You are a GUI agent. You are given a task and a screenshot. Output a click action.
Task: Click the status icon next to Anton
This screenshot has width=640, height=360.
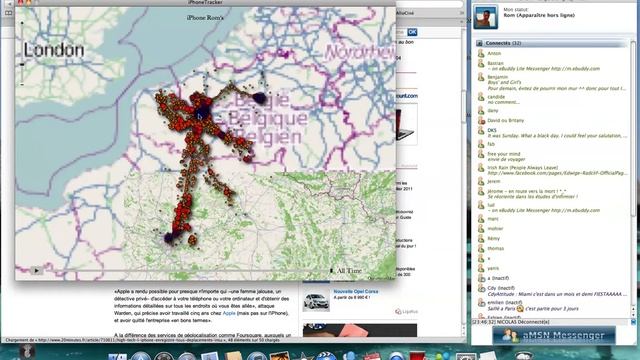point(481,53)
